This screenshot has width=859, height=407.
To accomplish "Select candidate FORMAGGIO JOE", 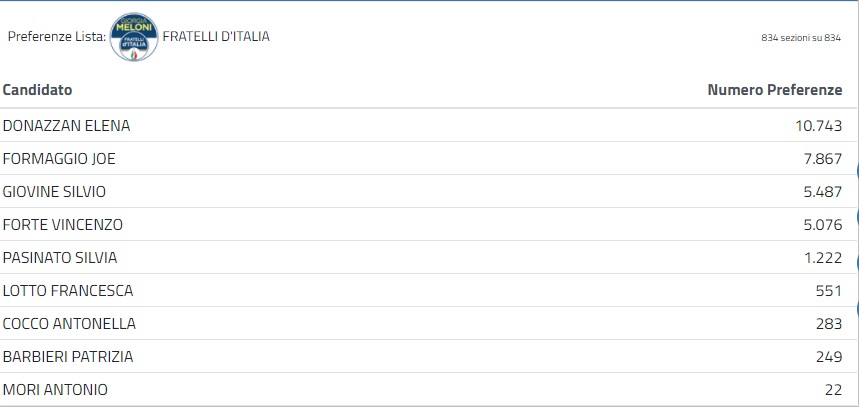I will pyautogui.click(x=60, y=159).
